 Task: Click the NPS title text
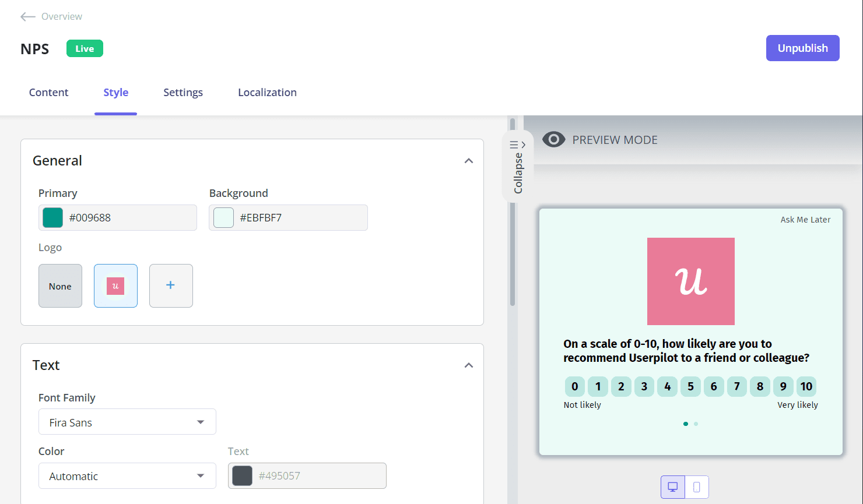pos(35,49)
